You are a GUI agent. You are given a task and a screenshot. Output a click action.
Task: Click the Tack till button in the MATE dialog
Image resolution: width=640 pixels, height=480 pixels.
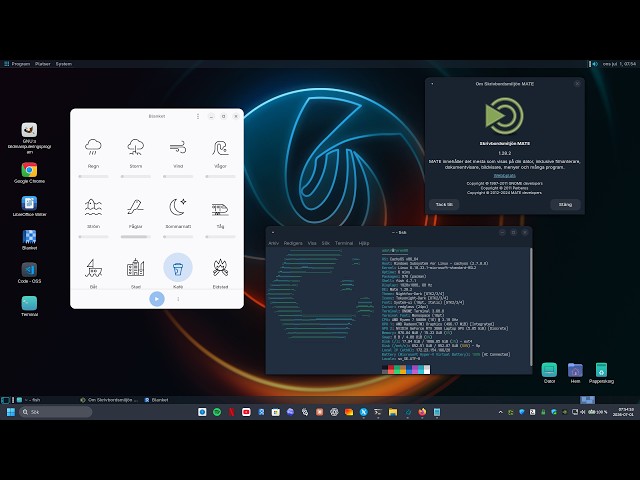(x=444, y=204)
